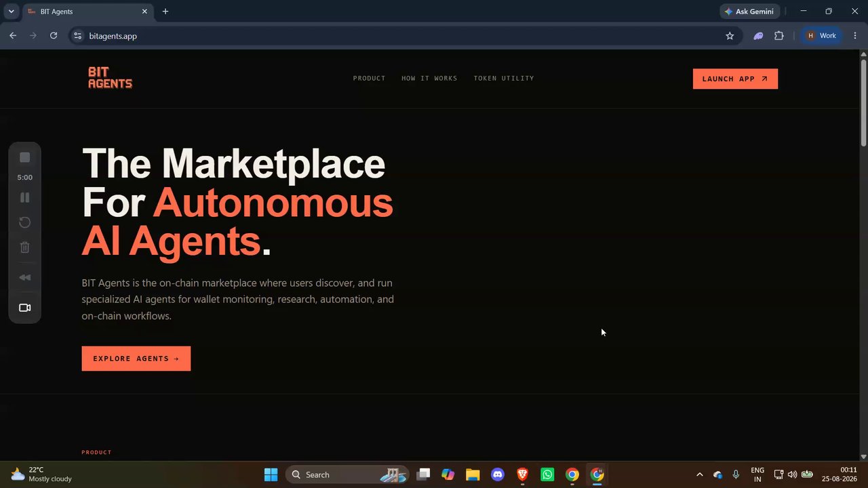Click the Ask Gemini button
Screen dimensions: 868x488
click(749, 12)
